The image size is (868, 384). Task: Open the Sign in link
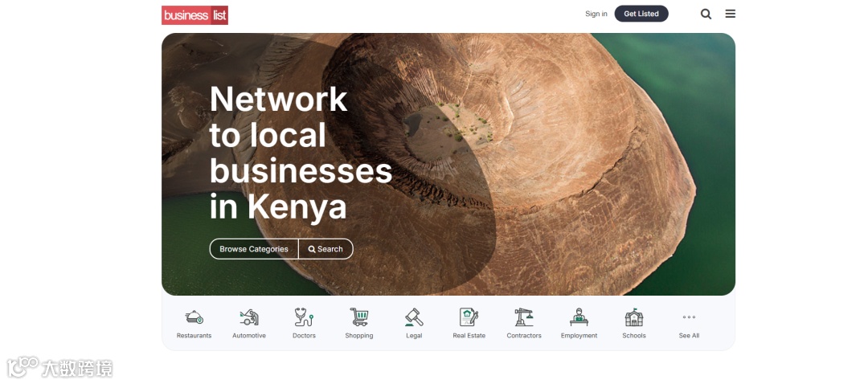click(x=596, y=14)
